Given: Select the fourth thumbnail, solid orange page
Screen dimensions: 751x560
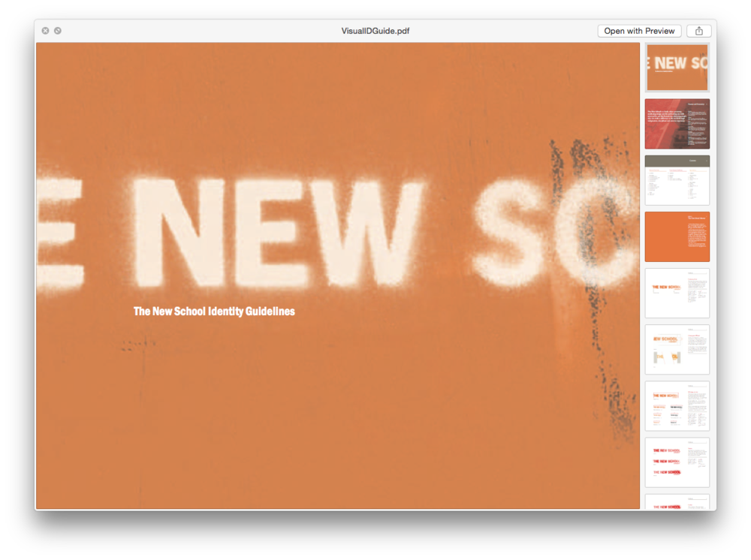Looking at the screenshot, I should coord(677,236).
